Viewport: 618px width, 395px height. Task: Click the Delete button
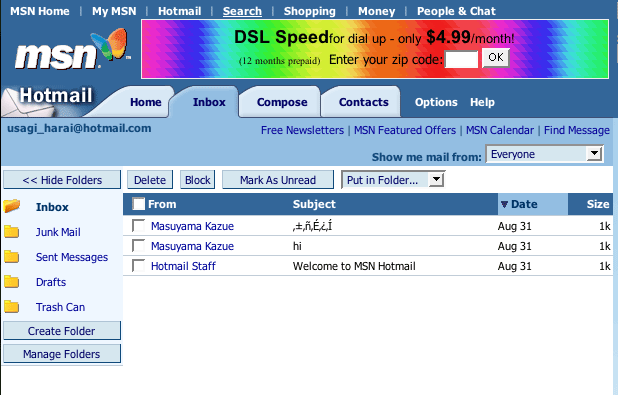[150, 180]
